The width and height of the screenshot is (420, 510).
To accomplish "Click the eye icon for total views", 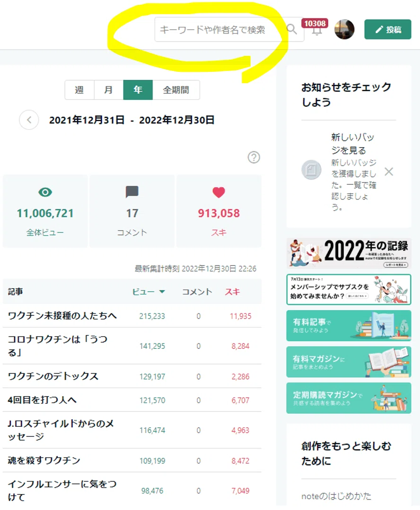I will coord(45,192).
